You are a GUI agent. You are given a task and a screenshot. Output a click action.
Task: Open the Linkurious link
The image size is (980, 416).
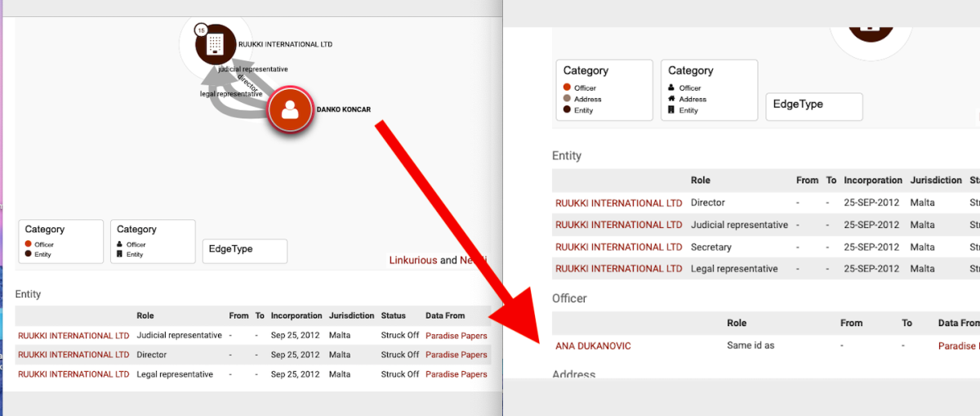[413, 261]
